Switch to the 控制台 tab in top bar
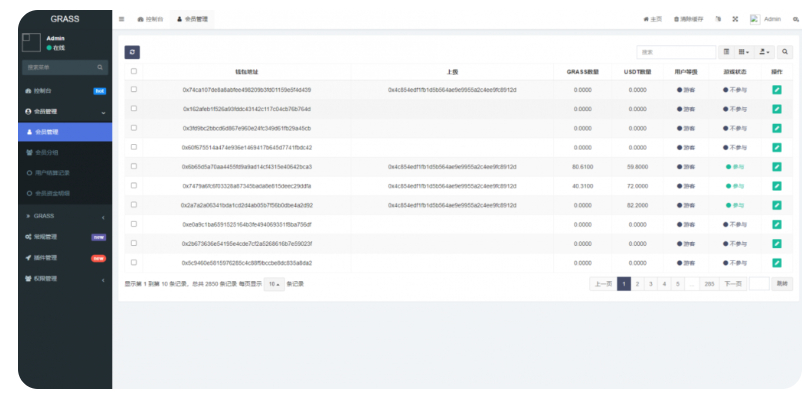Viewport: 803px width, 393px height. point(151,19)
